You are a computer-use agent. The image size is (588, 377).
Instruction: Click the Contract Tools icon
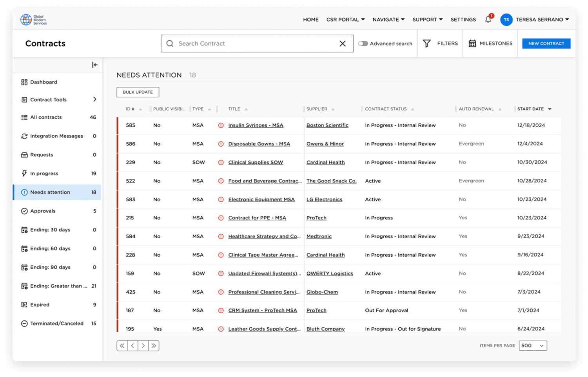(x=24, y=100)
